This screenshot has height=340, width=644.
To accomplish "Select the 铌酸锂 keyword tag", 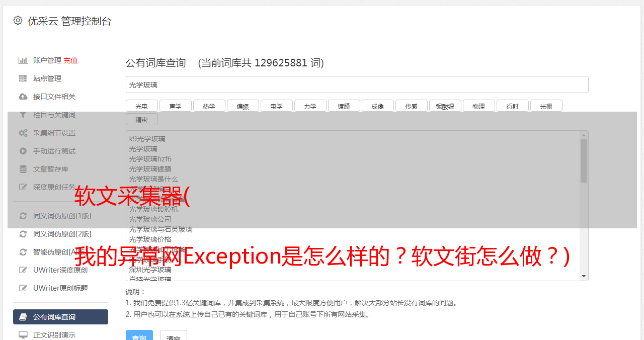I will 445,106.
